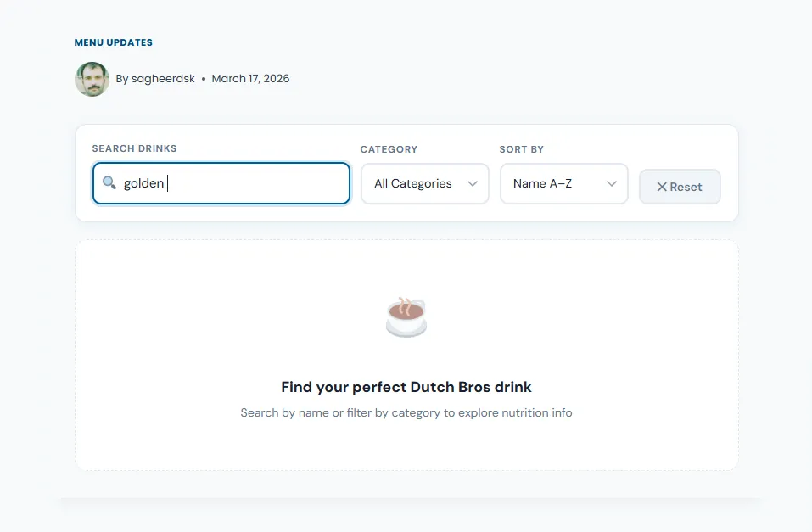Expand the Category filter options
Viewport: 812px width, 532px height.
(x=424, y=183)
